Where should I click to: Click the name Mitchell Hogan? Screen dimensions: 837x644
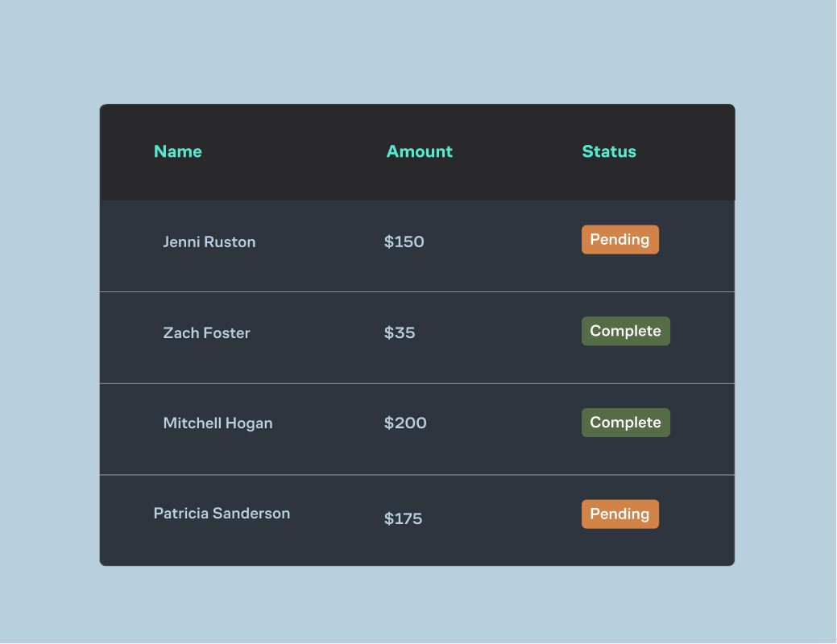(x=218, y=423)
